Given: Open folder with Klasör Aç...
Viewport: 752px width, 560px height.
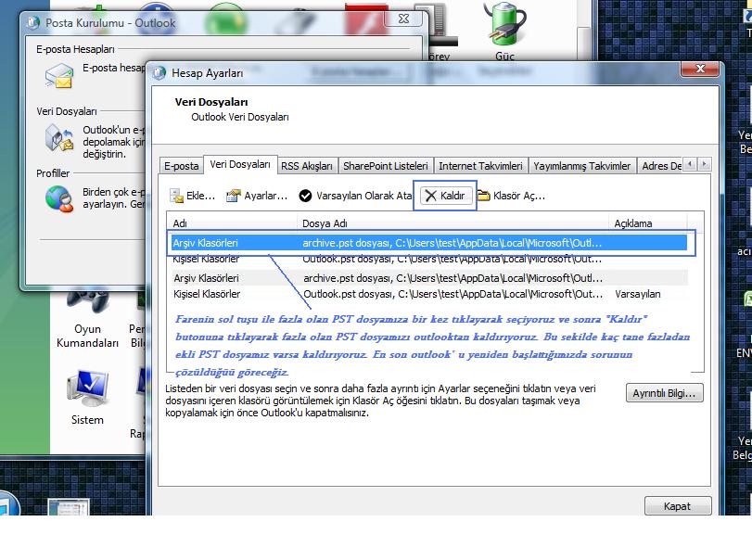Looking at the screenshot, I should coord(511,196).
